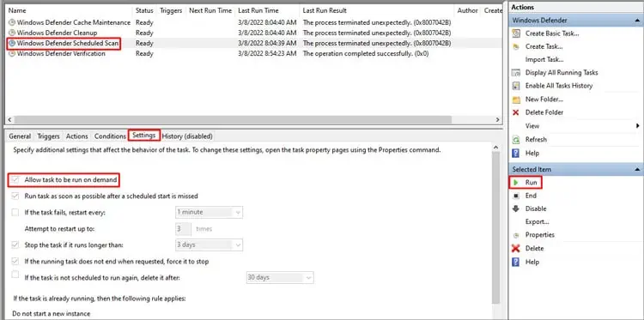This screenshot has height=320, width=644.
Task: Click the horizontal scrollbar under task list
Action: click(233, 120)
